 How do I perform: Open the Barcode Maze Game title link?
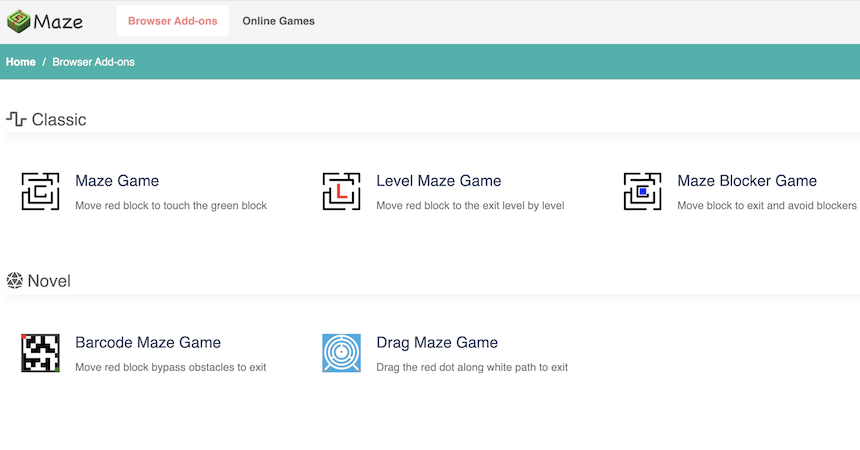pos(148,343)
